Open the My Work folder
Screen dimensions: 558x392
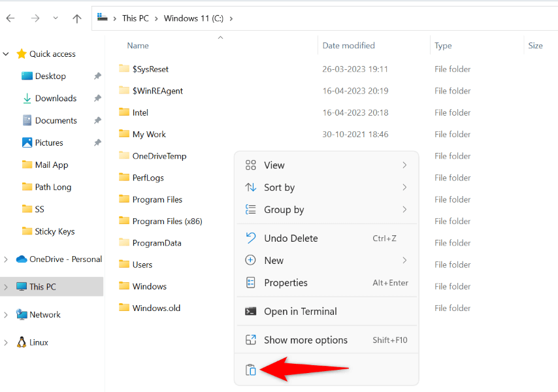click(149, 134)
